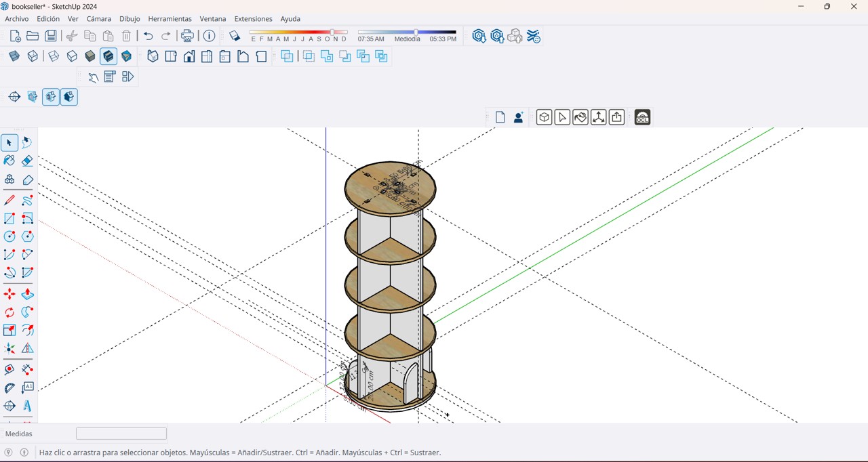
Task: Select the Select arrow tool
Action: (x=9, y=143)
